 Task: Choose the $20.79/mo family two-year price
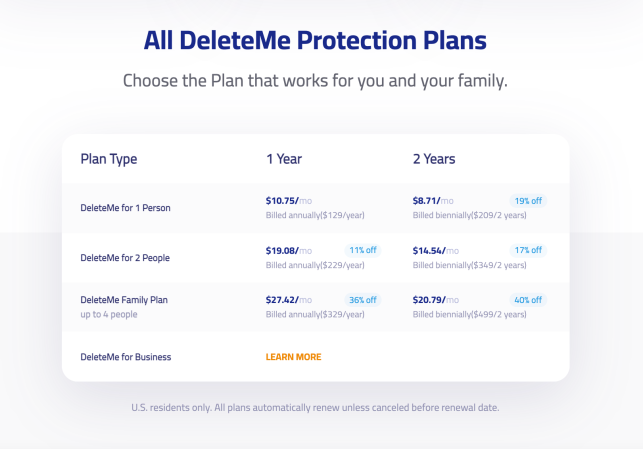coord(436,300)
